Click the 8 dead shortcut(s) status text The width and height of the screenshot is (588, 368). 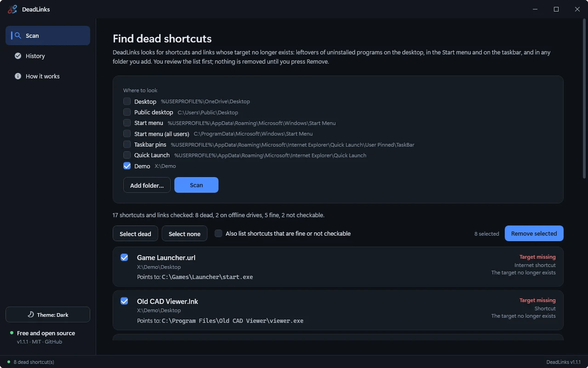point(34,362)
